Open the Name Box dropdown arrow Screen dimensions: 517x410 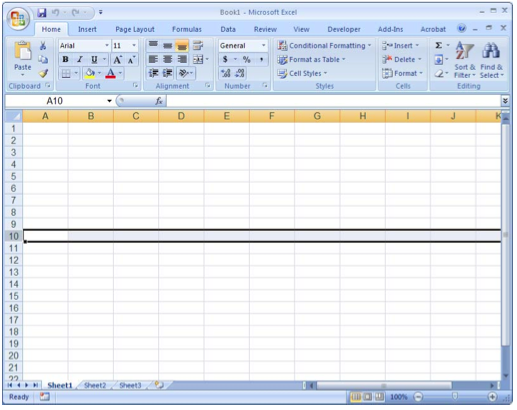pos(109,101)
